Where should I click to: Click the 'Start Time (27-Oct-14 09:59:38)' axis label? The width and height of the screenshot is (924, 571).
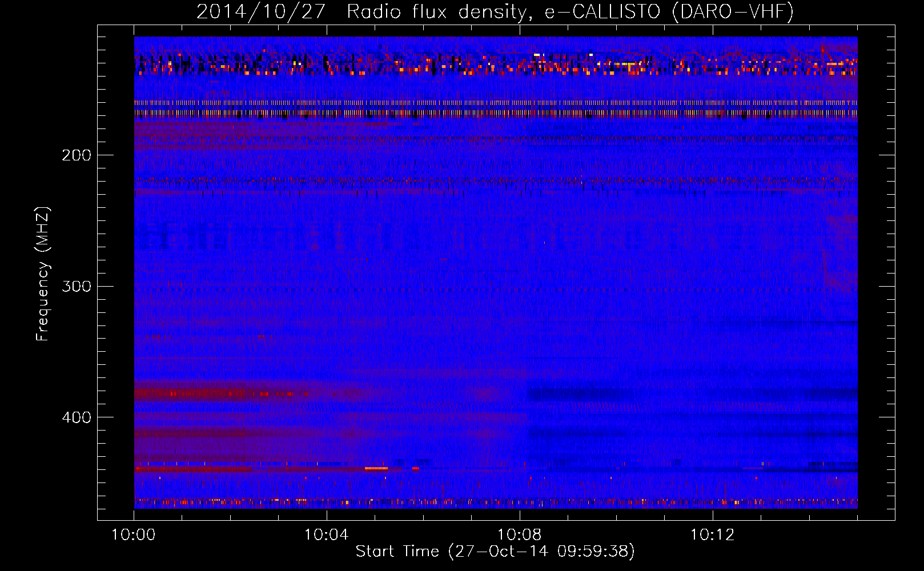point(495,552)
